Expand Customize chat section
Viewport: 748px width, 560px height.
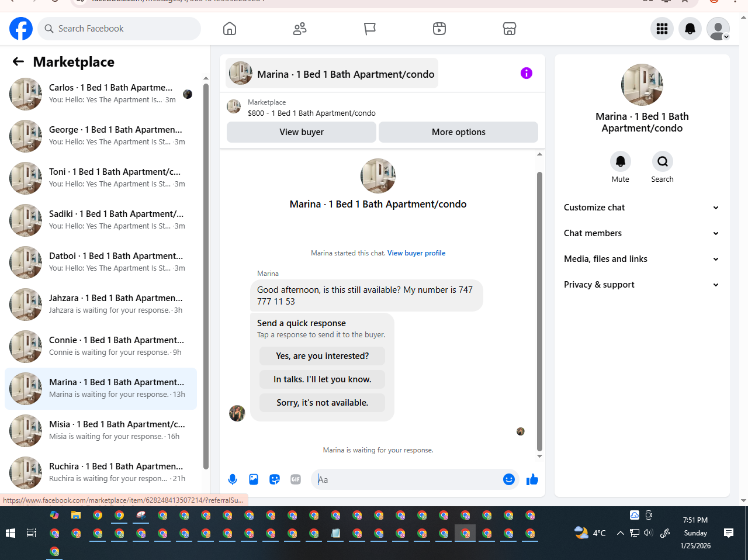coord(642,208)
